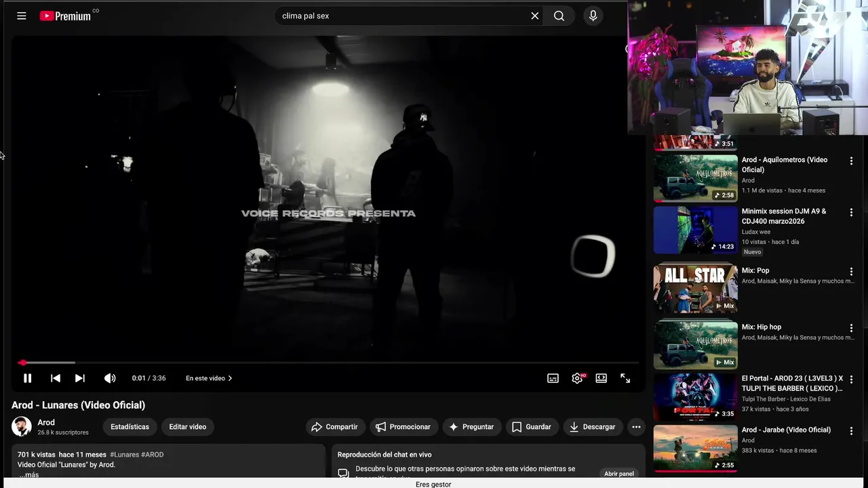This screenshot has height=488, width=868.
Task: Open Arod channel name link
Action: (x=46, y=422)
